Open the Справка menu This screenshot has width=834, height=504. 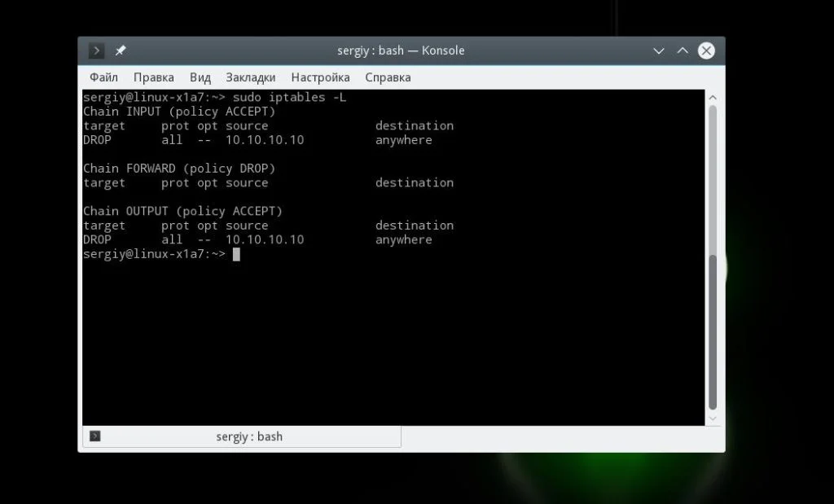[x=388, y=77]
